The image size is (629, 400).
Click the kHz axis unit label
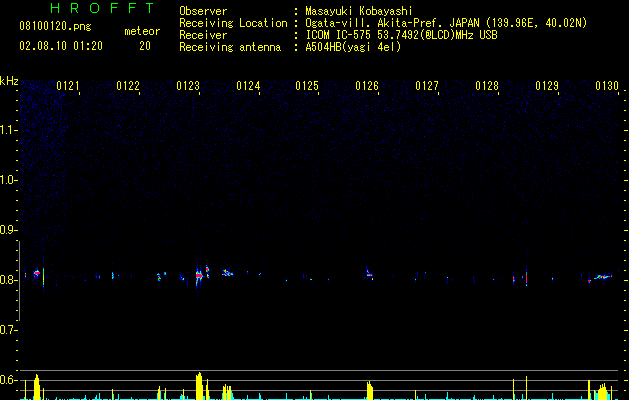pos(9,81)
